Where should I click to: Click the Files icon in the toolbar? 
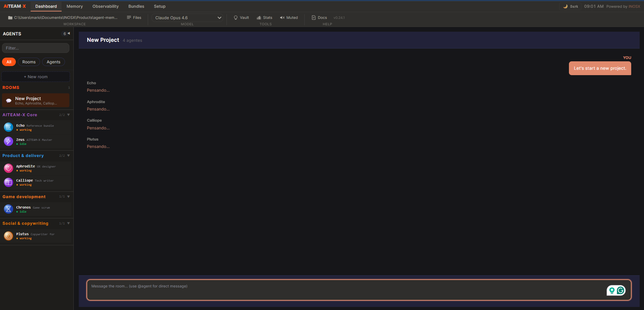[134, 18]
